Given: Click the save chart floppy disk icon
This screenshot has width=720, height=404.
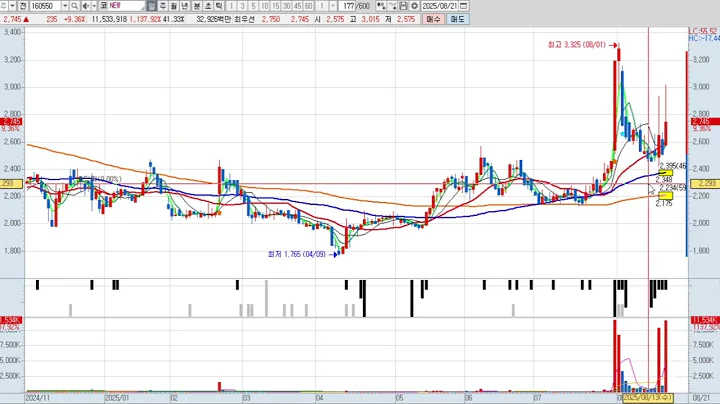Looking at the screenshot, I should pos(403,6).
